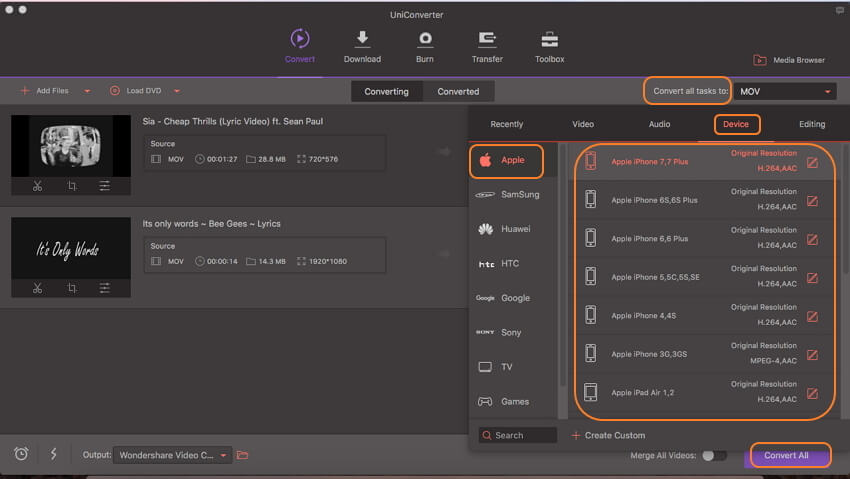Crop the Bee Gees video
850x479 pixels.
(x=72, y=288)
